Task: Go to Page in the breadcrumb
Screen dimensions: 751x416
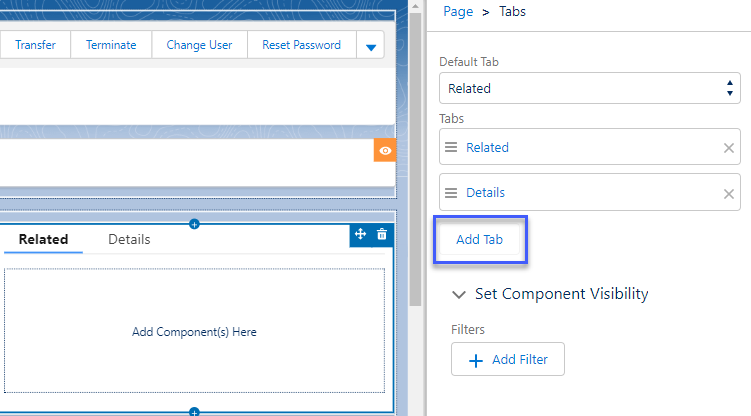Action: 456,12
